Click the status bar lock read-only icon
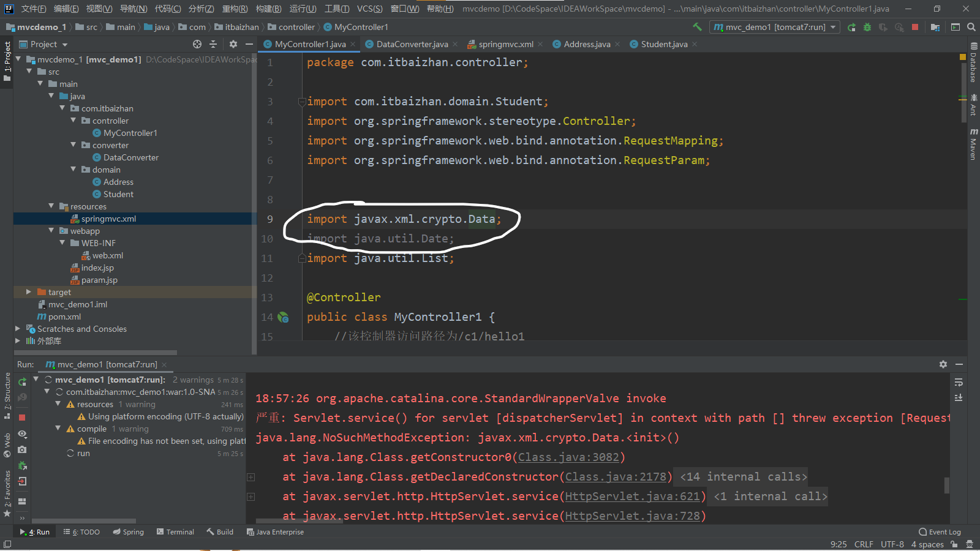 (956, 544)
